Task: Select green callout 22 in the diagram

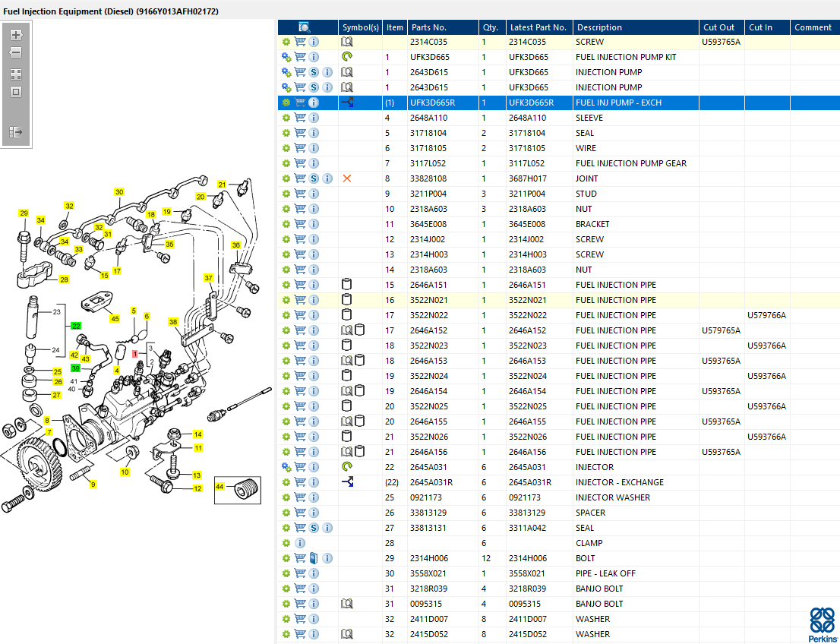Action: click(x=75, y=325)
